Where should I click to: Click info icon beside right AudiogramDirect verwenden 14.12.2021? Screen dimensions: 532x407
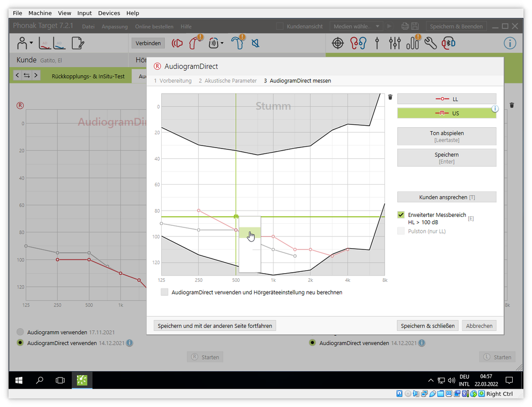click(422, 343)
